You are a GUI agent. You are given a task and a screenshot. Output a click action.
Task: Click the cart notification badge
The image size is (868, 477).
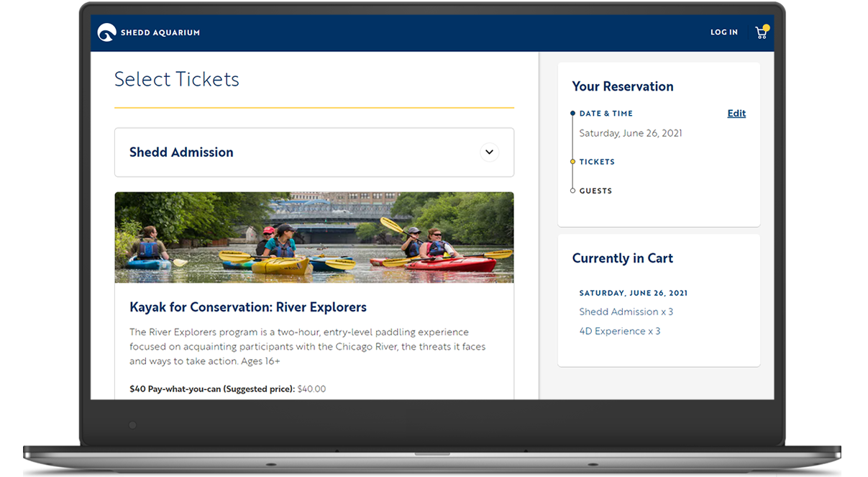(767, 27)
